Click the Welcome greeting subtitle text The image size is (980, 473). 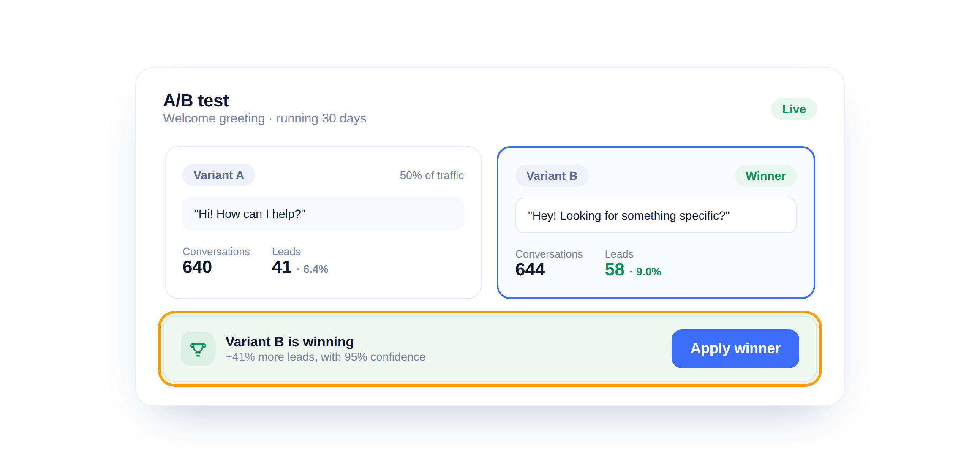[x=265, y=118]
